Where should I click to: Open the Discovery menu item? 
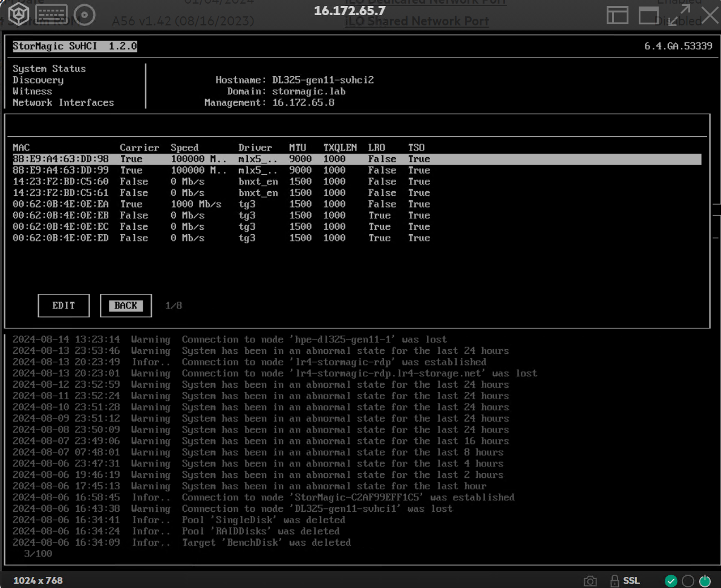pos(38,80)
